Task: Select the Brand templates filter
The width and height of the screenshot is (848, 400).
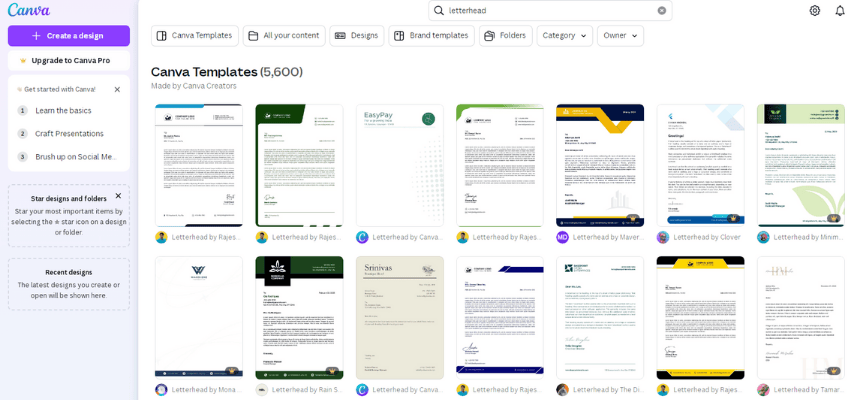Action: [x=432, y=36]
